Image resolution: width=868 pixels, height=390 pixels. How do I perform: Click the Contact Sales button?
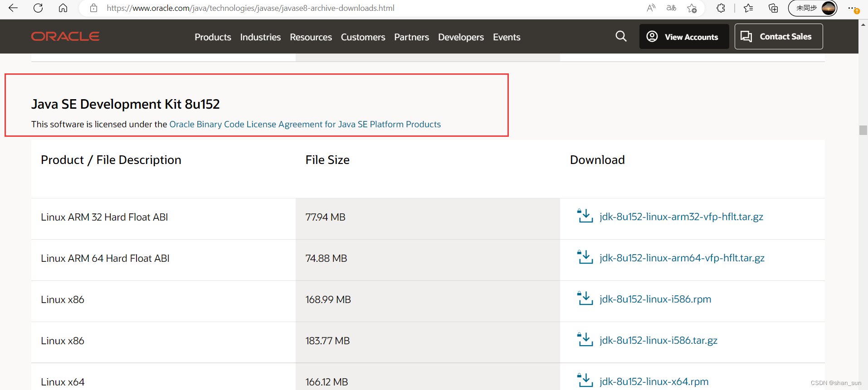pos(779,37)
